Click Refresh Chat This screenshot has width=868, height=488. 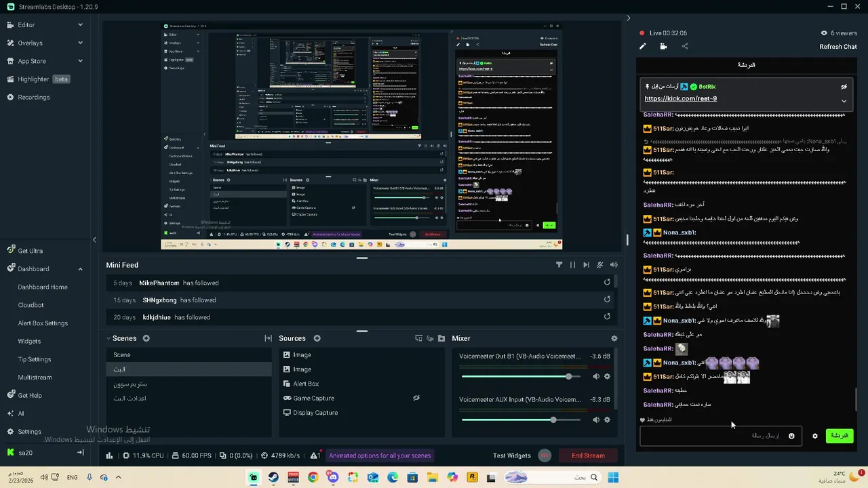(838, 47)
